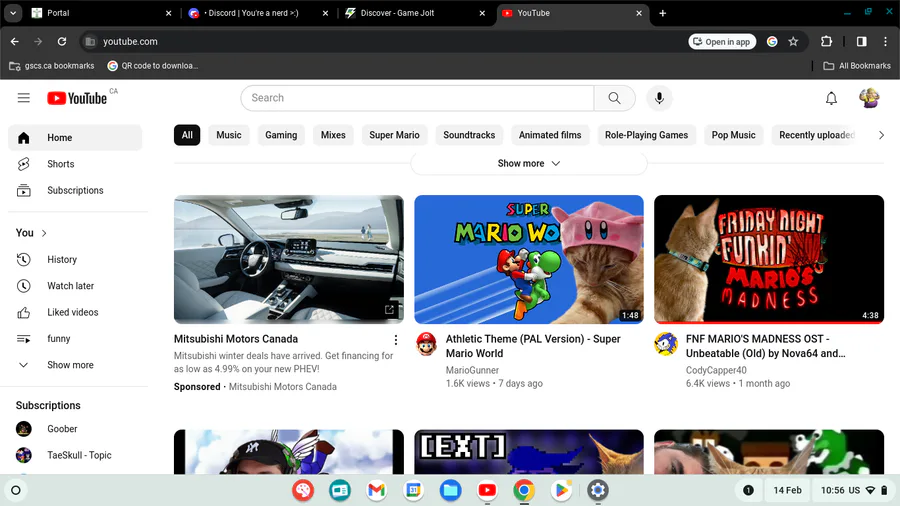This screenshot has width=900, height=506.
Task: Open Athletic Theme Super Mario World title
Action: [x=533, y=346]
